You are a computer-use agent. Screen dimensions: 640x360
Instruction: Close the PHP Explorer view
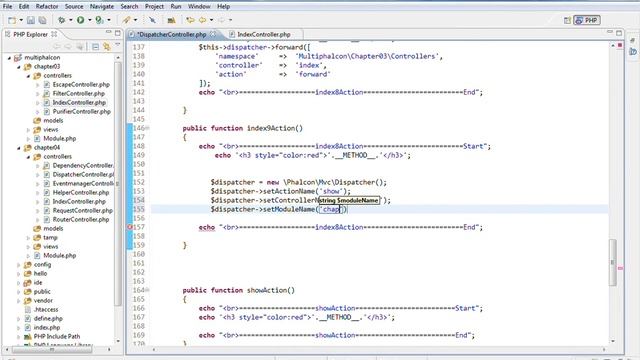click(54, 34)
